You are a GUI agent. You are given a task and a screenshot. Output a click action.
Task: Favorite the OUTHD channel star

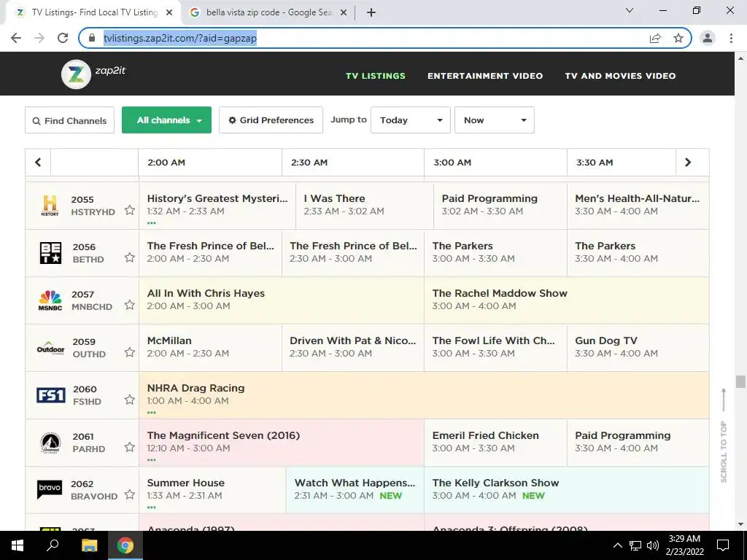coord(130,352)
